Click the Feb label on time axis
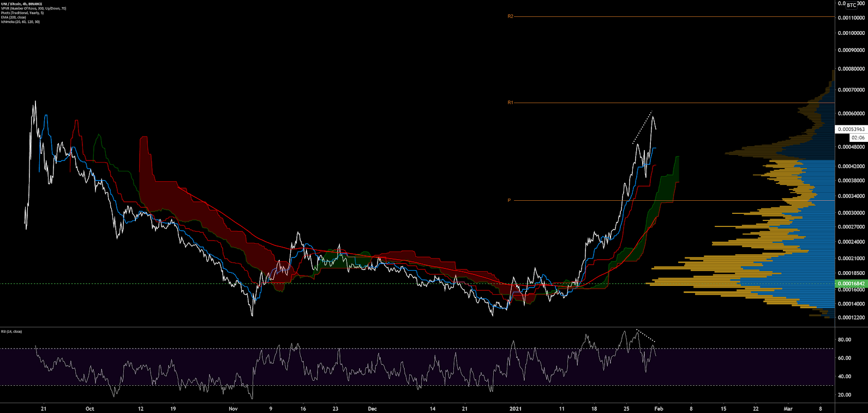Screen dimensions: 868x413 pyautogui.click(x=659, y=409)
